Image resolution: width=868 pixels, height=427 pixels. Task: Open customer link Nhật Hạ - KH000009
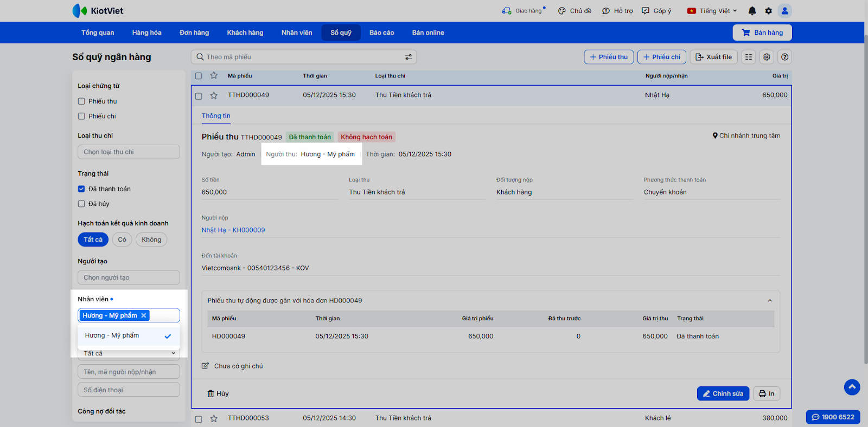233,230
